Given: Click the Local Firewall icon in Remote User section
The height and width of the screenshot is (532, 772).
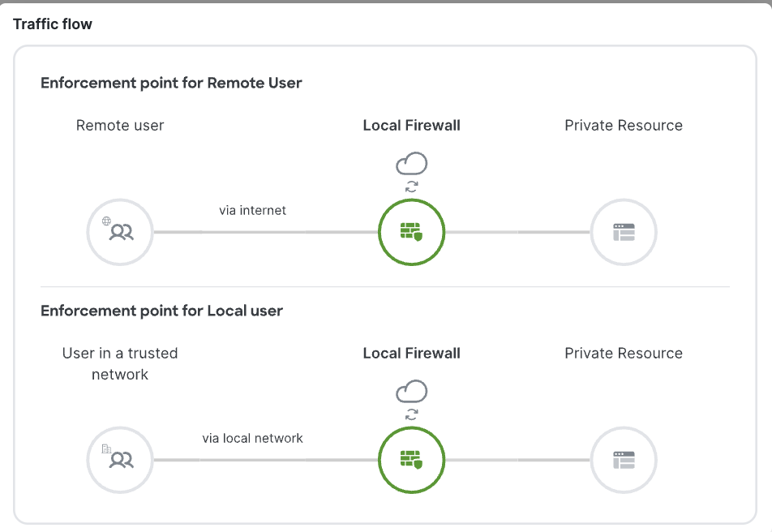Looking at the screenshot, I should [x=412, y=232].
